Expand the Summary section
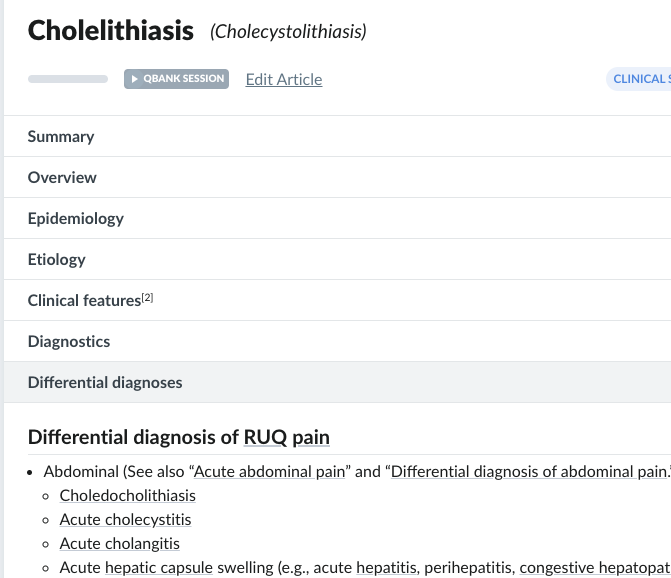The width and height of the screenshot is (671, 578). [61, 136]
